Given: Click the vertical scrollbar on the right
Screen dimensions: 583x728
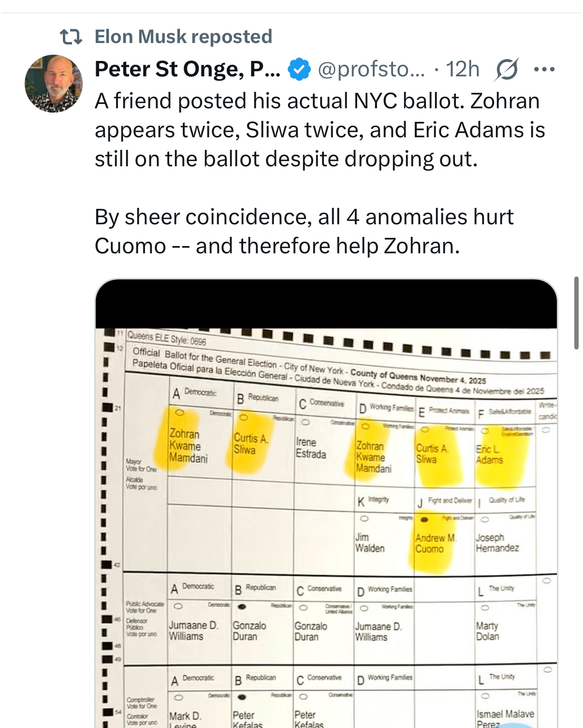Looking at the screenshot, I should click(x=576, y=313).
